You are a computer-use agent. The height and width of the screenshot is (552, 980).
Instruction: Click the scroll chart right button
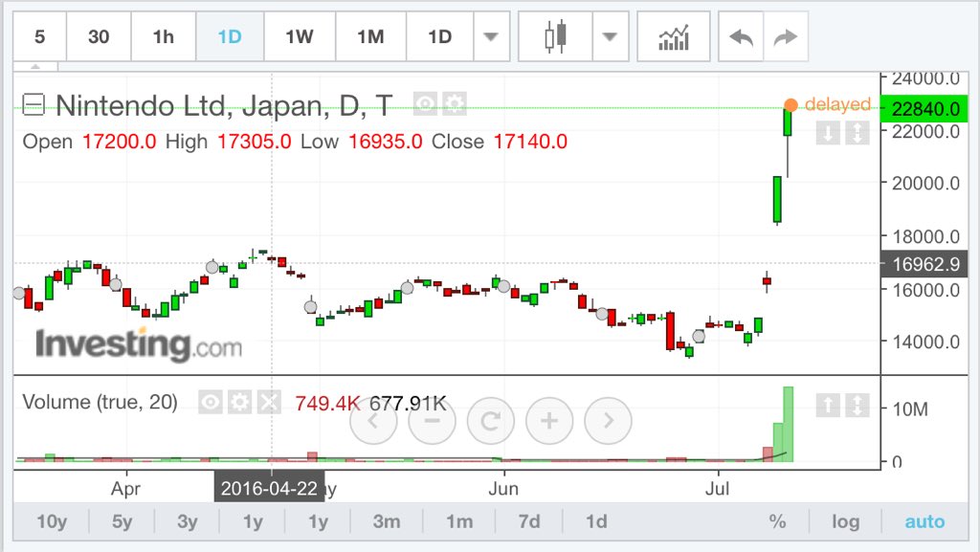(608, 421)
